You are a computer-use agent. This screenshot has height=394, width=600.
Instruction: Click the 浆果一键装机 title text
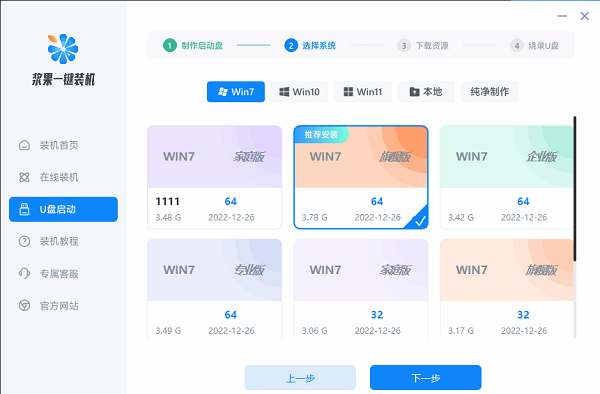tap(63, 80)
